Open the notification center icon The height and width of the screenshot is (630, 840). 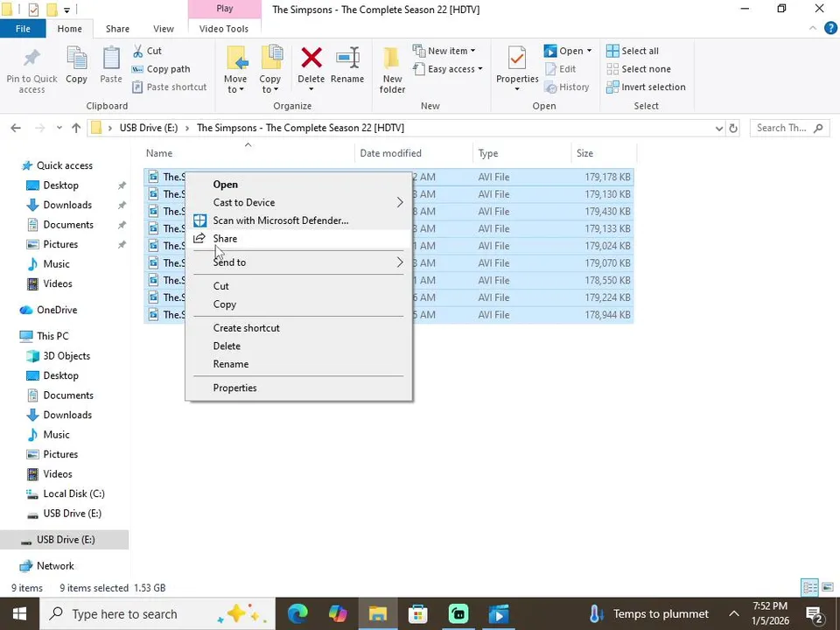[x=815, y=614]
